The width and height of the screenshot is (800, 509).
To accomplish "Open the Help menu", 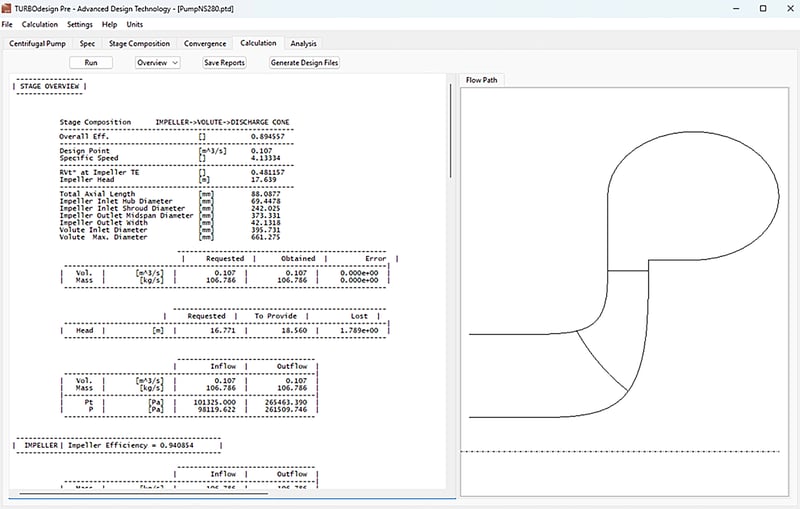I will pyautogui.click(x=110, y=24).
